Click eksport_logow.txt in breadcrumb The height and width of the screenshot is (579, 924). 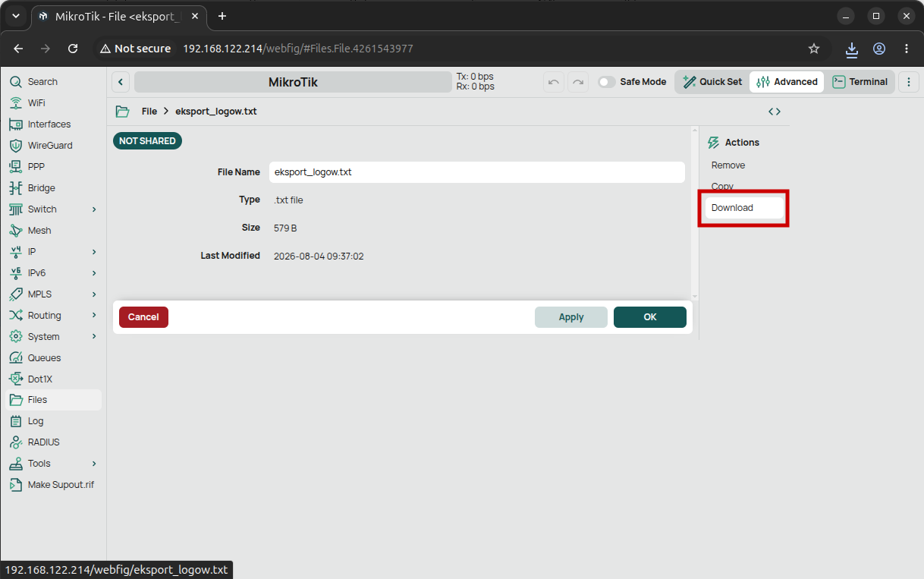216,112
